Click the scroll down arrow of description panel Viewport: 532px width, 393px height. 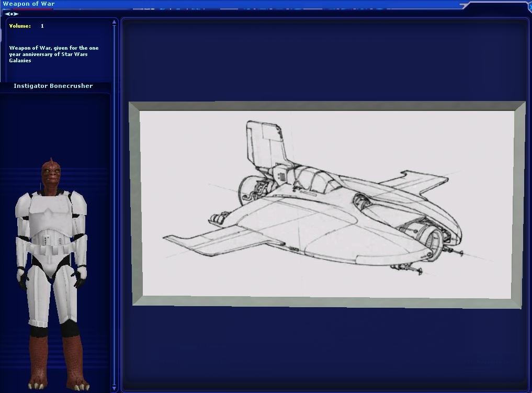coord(114,388)
